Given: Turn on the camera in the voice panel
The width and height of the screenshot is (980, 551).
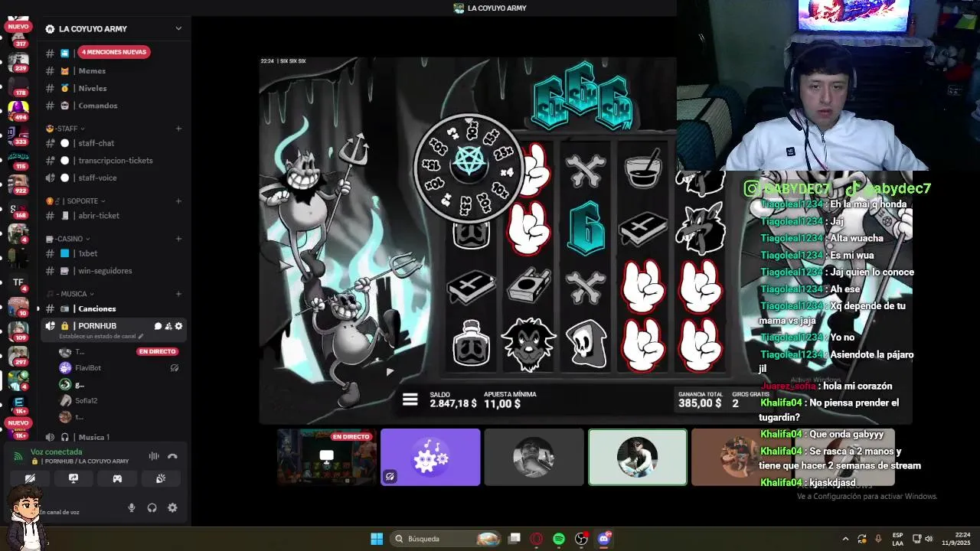Looking at the screenshot, I should [30, 478].
